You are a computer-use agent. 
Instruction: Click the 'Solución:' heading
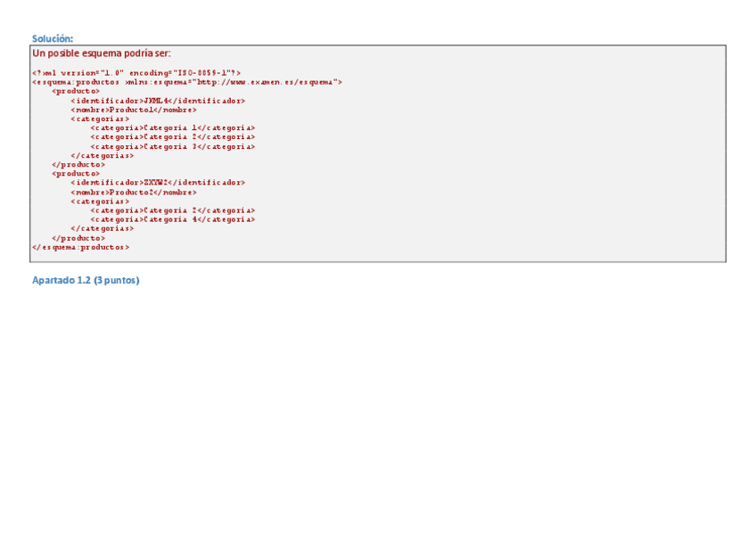tap(53, 38)
